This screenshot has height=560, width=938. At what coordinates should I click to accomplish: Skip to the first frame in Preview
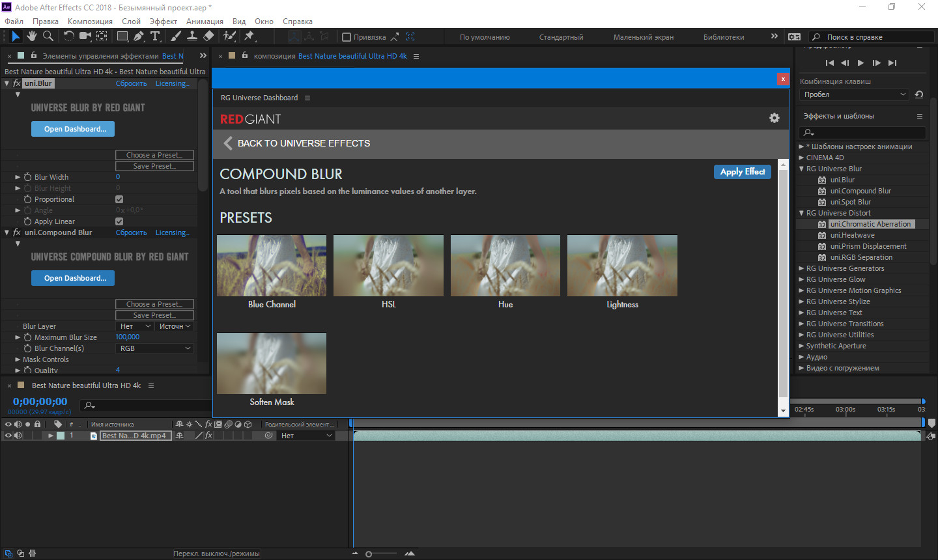pyautogui.click(x=829, y=63)
